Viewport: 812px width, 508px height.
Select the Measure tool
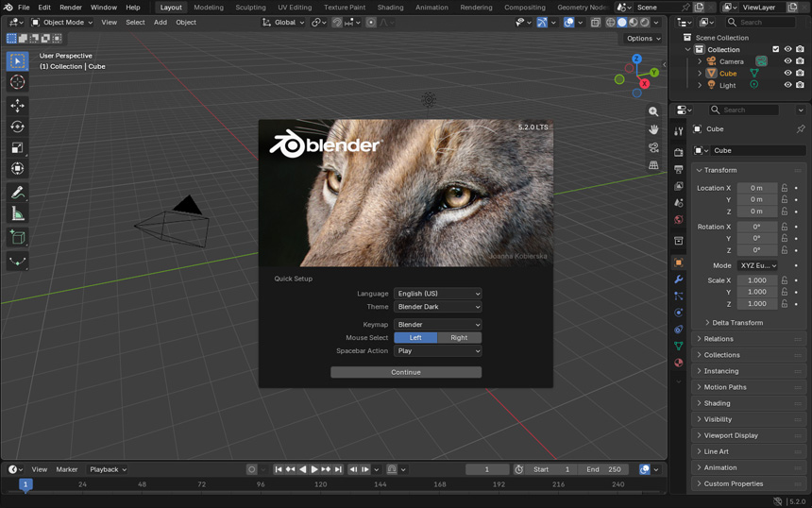click(17, 213)
